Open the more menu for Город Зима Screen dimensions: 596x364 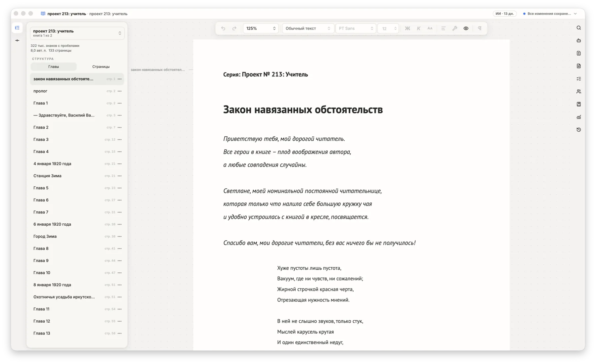pyautogui.click(x=120, y=236)
